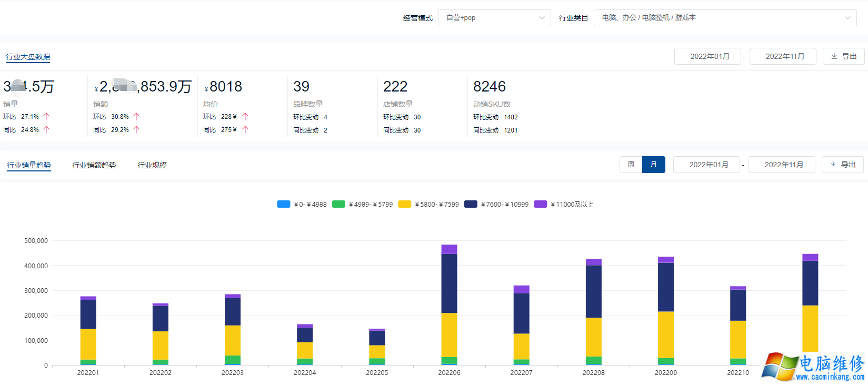Click the 动销SKU数 value 8246

[490, 87]
